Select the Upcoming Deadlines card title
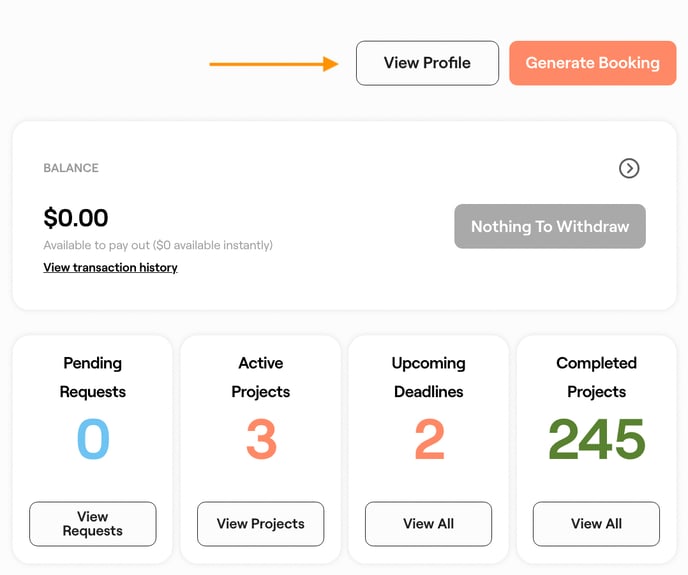688x575 pixels. pos(428,377)
